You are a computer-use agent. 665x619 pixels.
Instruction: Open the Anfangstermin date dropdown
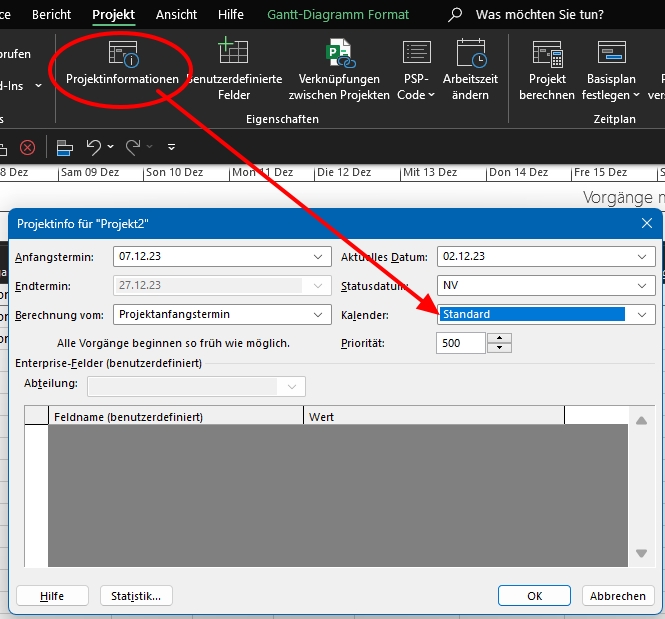pos(318,257)
